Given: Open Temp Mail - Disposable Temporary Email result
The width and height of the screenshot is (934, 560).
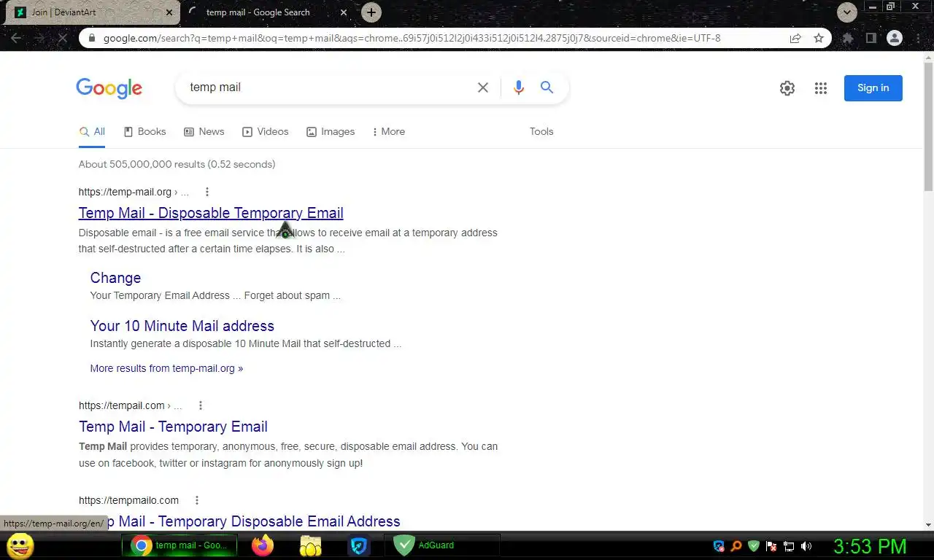Looking at the screenshot, I should [211, 213].
